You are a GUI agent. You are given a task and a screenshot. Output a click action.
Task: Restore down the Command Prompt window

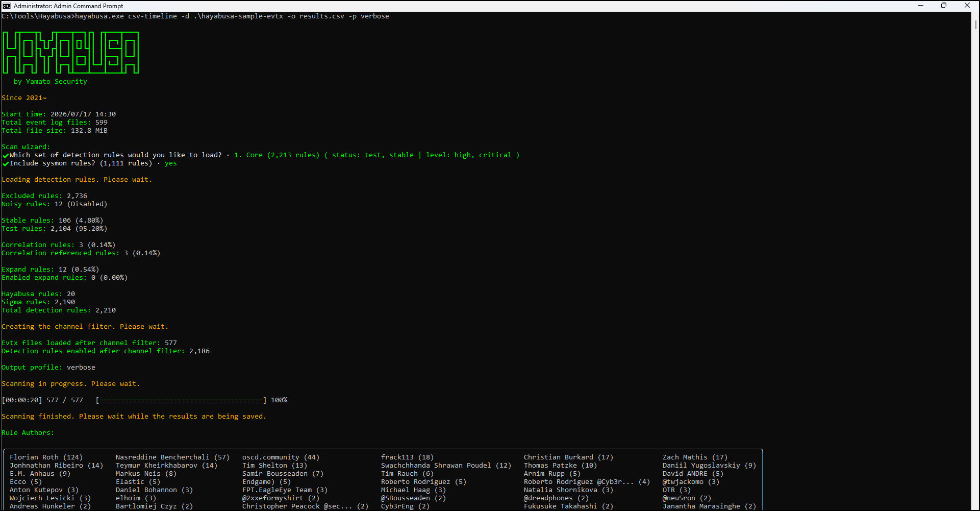coord(944,6)
